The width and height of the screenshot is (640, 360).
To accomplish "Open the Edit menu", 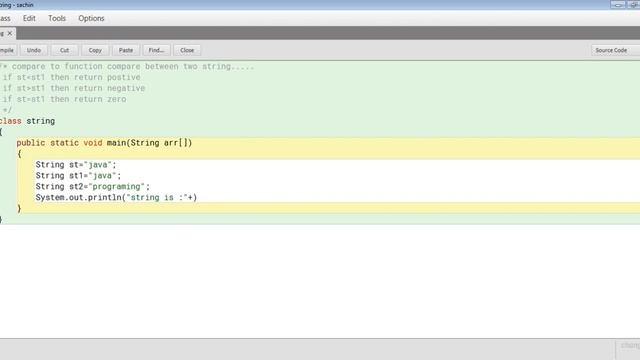I will click(29, 18).
